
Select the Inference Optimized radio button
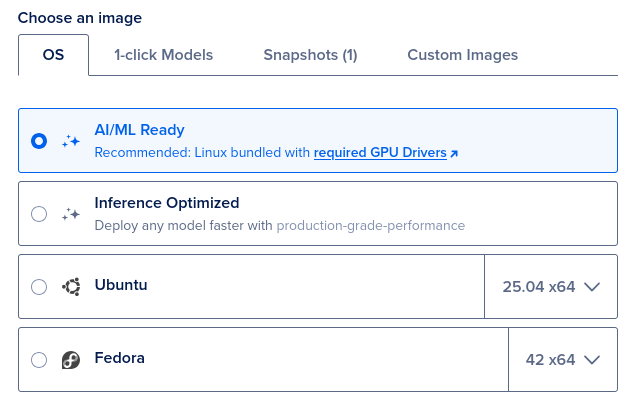pyautogui.click(x=39, y=214)
